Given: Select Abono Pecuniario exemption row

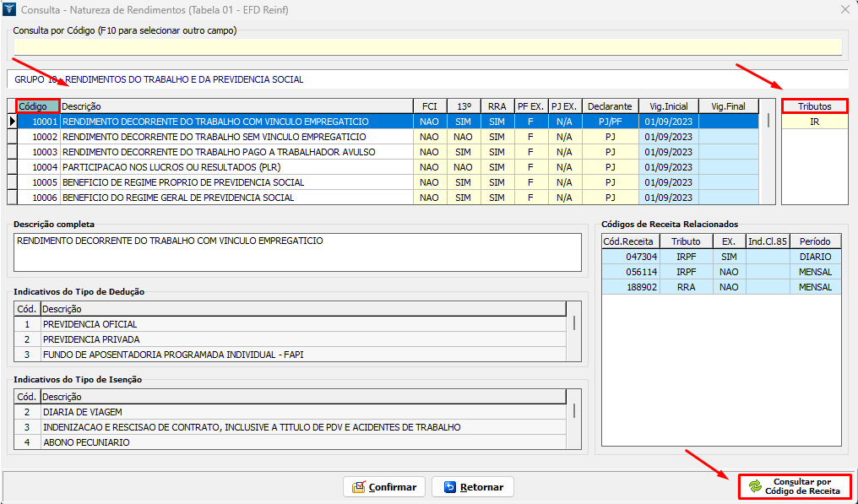Looking at the screenshot, I should (86, 442).
